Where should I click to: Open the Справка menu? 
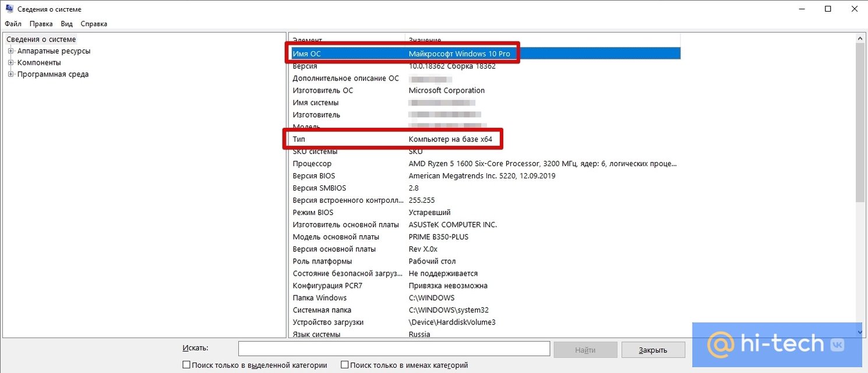pyautogui.click(x=94, y=24)
